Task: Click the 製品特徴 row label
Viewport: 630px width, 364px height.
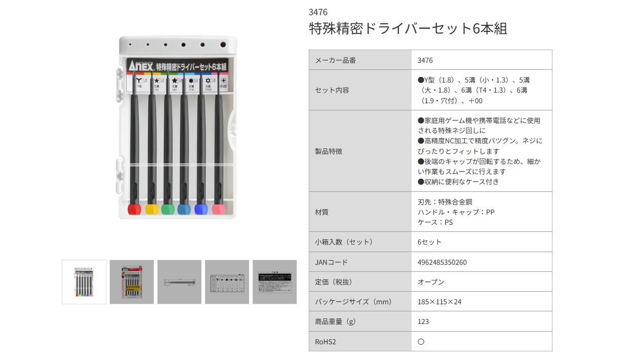Action: coord(328,151)
